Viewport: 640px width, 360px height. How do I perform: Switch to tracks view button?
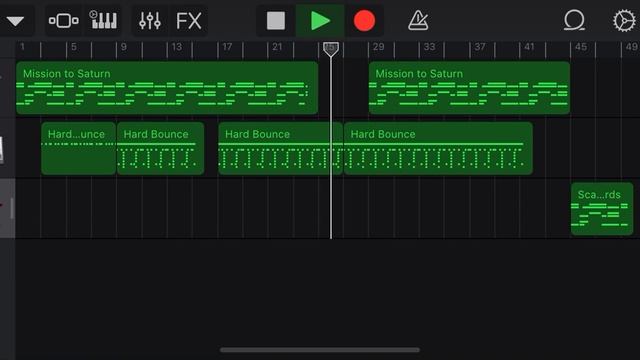(x=64, y=20)
